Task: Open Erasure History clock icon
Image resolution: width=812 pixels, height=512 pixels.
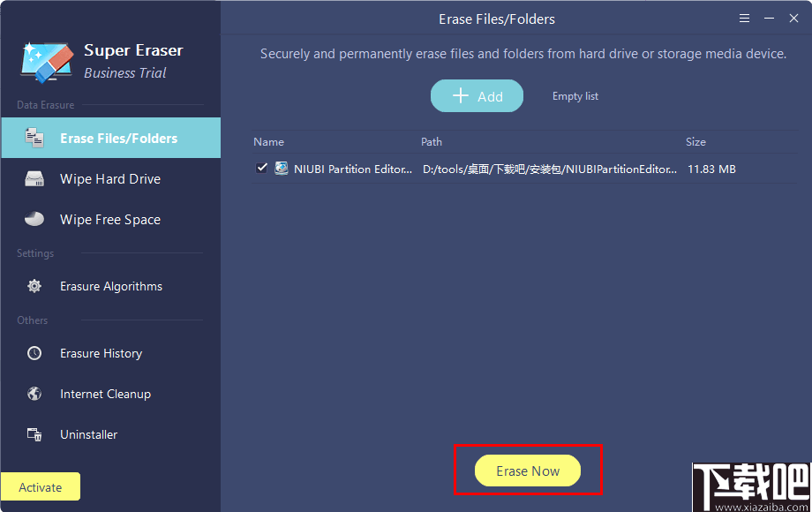Action: (x=34, y=353)
